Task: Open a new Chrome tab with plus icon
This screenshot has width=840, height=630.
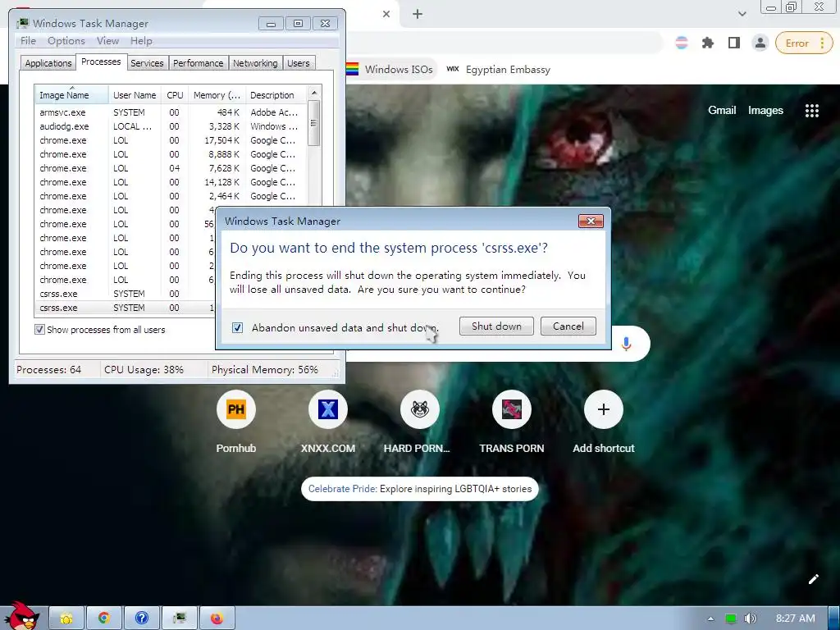Action: click(x=418, y=15)
